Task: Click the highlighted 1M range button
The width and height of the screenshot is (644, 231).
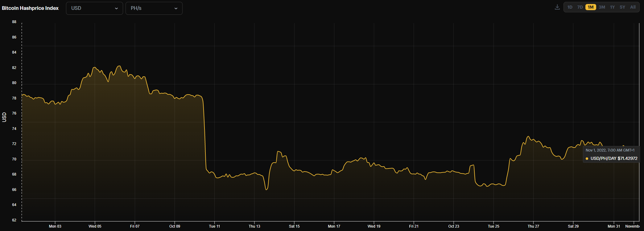Action: pos(591,7)
